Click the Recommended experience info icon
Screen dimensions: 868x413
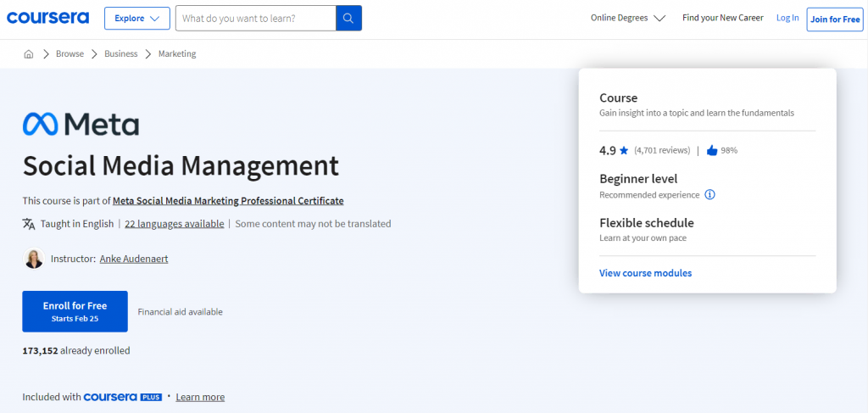[710, 194]
